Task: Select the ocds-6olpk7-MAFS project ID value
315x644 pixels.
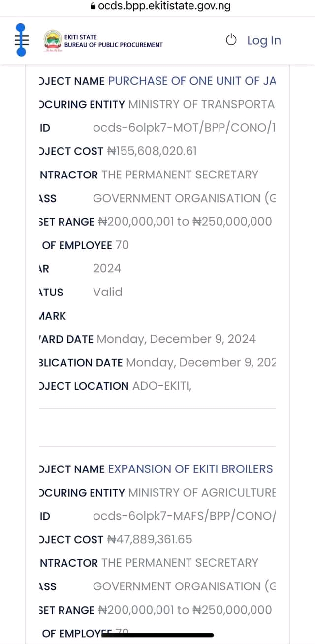Action: [184, 516]
